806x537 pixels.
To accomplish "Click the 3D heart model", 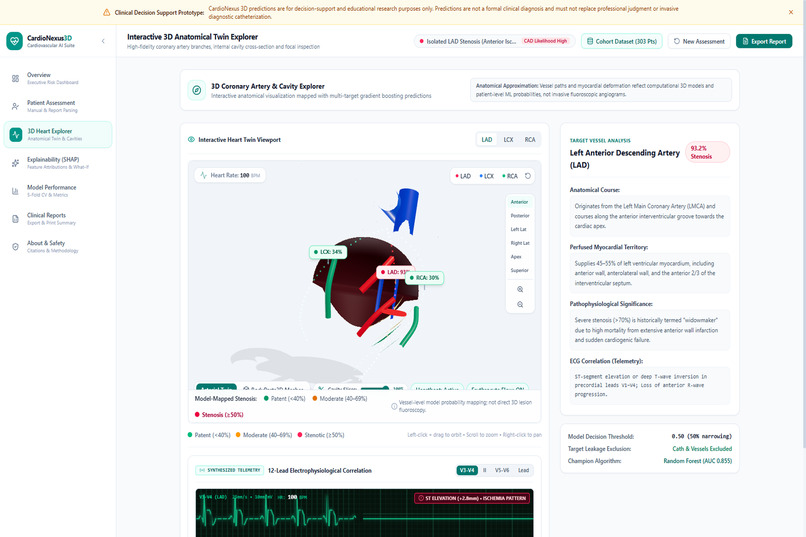I will click(365, 282).
